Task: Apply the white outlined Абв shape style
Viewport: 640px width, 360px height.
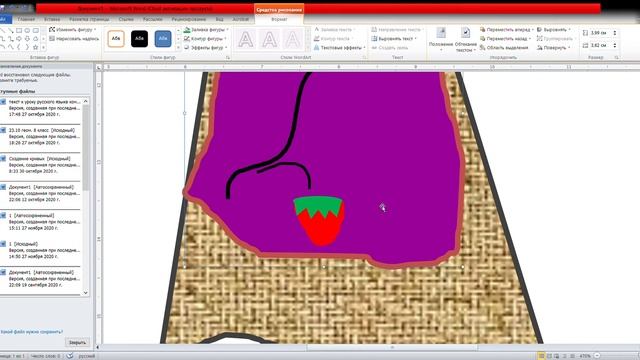Action: coord(116,39)
